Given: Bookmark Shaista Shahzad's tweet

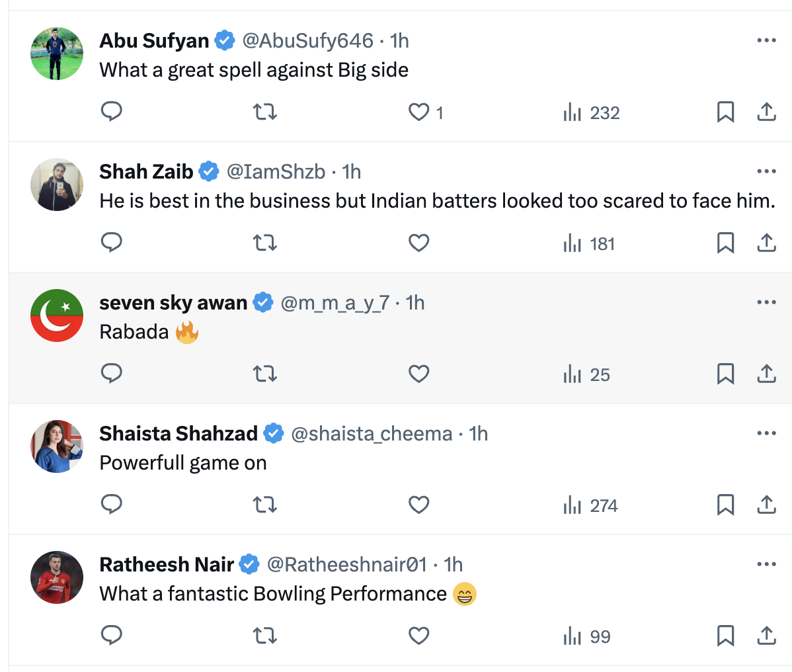Looking at the screenshot, I should coord(725,505).
